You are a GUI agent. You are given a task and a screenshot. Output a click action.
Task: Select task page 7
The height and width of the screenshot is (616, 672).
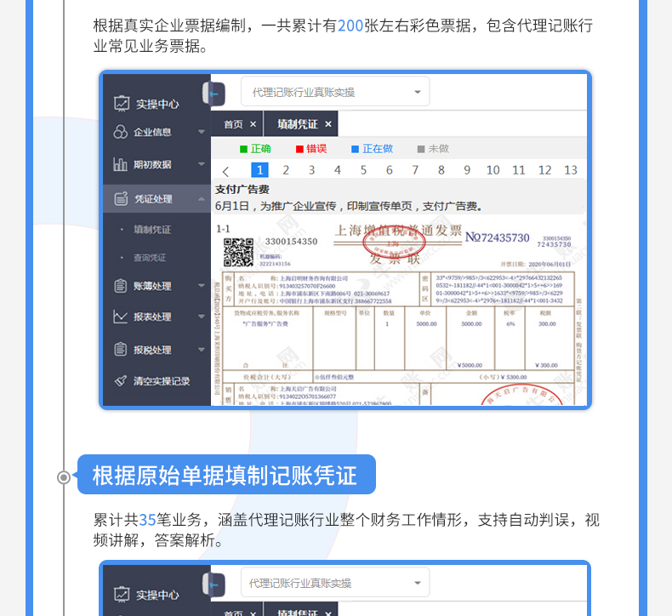tap(415, 170)
